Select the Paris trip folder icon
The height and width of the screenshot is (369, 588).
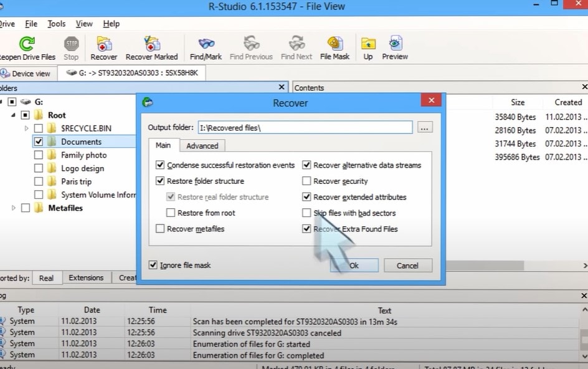[x=52, y=181]
